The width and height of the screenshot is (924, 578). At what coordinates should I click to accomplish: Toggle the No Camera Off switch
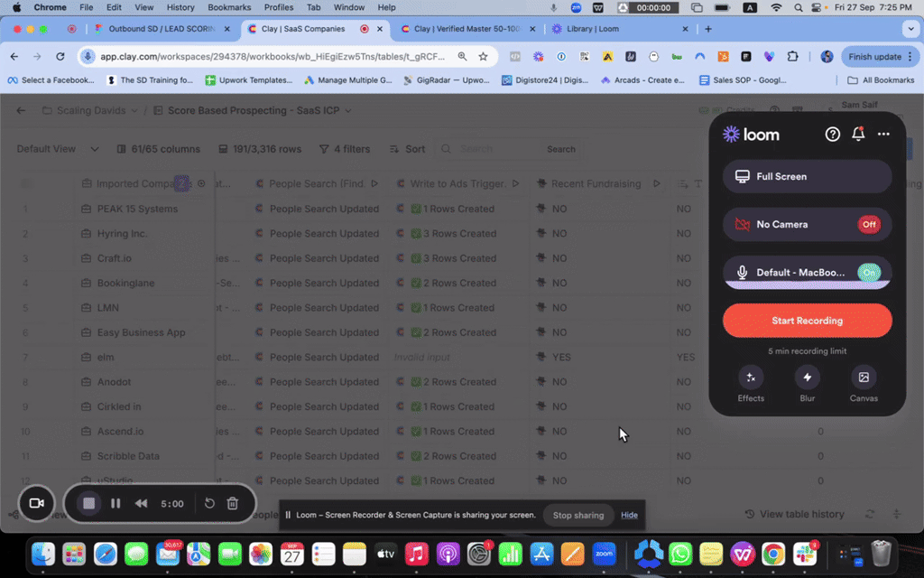pyautogui.click(x=868, y=224)
